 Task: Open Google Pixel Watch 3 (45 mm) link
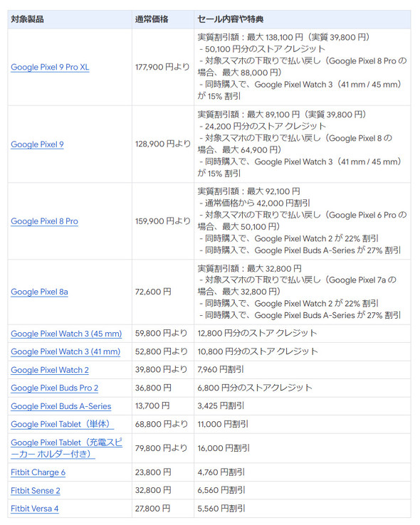[x=66, y=334]
